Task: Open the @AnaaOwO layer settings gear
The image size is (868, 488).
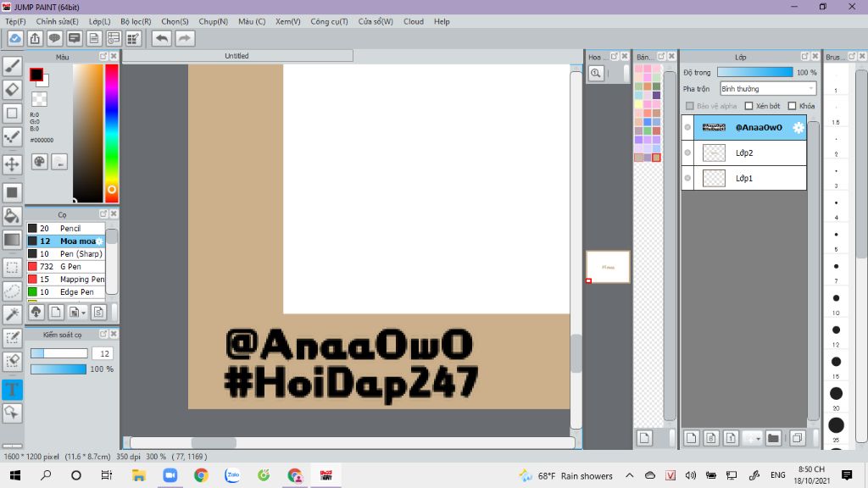Action: tap(798, 127)
